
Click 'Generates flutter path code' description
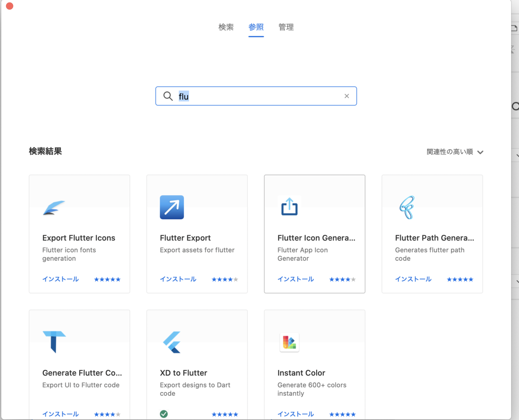tap(430, 254)
